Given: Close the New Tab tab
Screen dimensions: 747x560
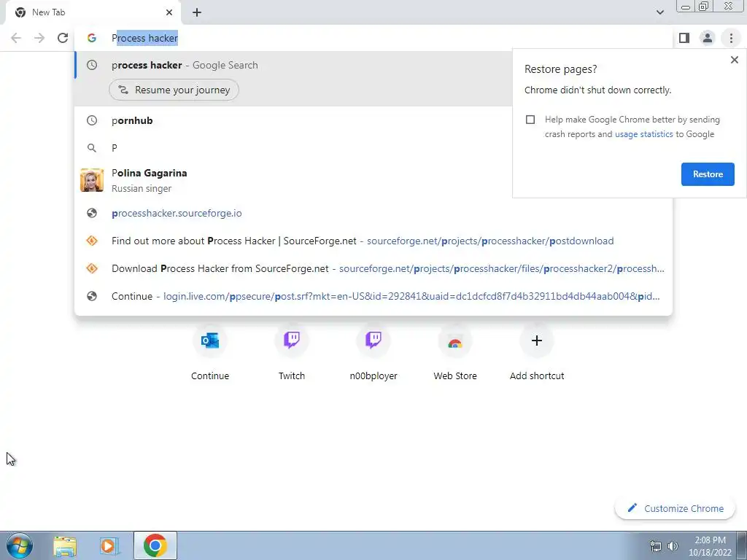Looking at the screenshot, I should [169, 12].
